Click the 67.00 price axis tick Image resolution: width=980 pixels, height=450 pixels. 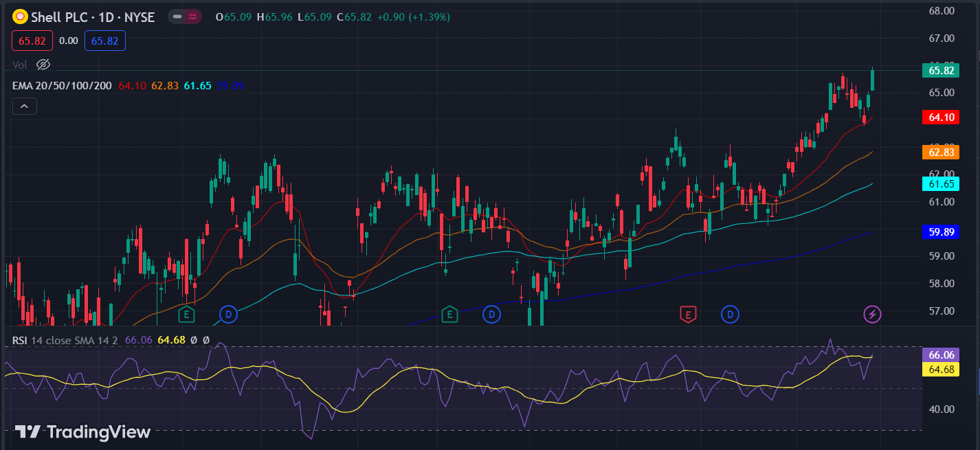[941, 38]
